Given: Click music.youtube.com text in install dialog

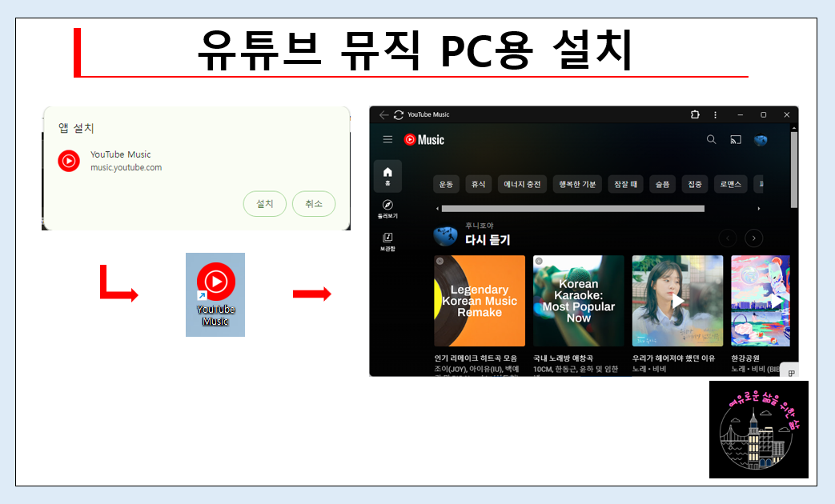Looking at the screenshot, I should pos(126,167).
